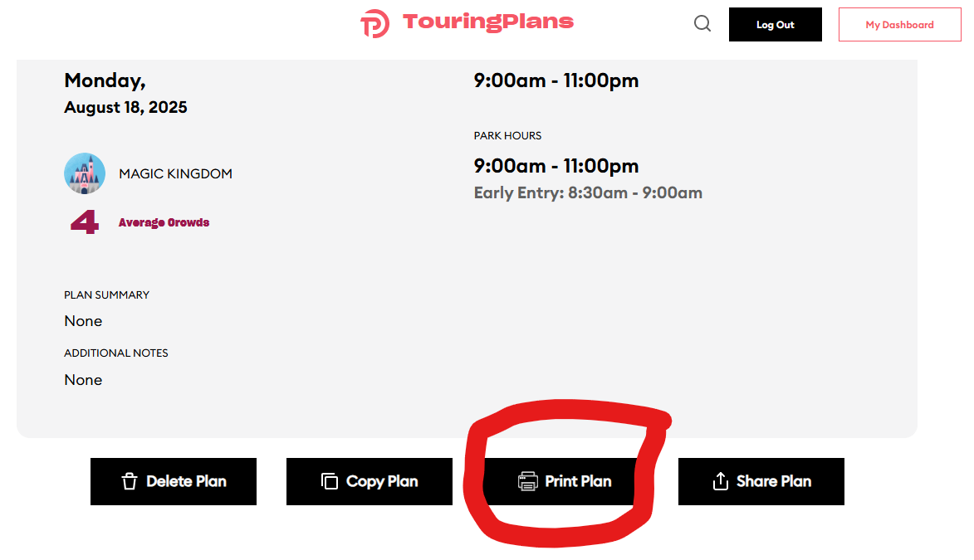This screenshot has width=974, height=560.
Task: Click the Early Entry hours text
Action: tap(588, 193)
